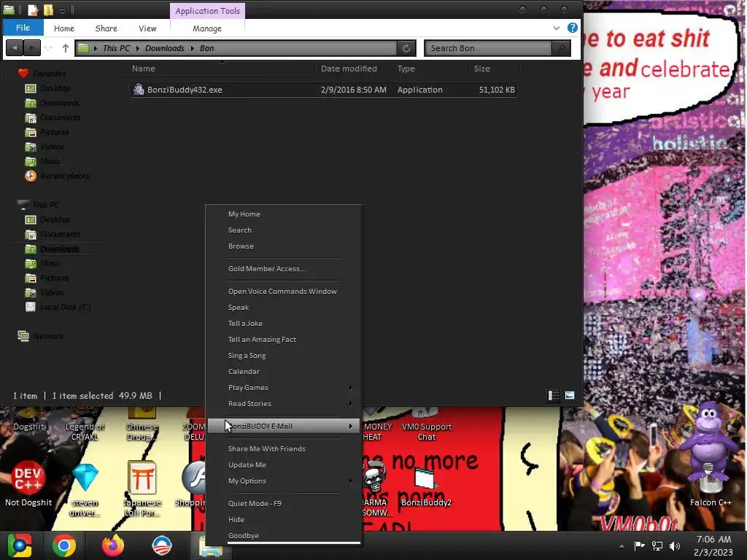
Task: Choose Goodbye in the Bonzi menu
Action: (x=284, y=536)
